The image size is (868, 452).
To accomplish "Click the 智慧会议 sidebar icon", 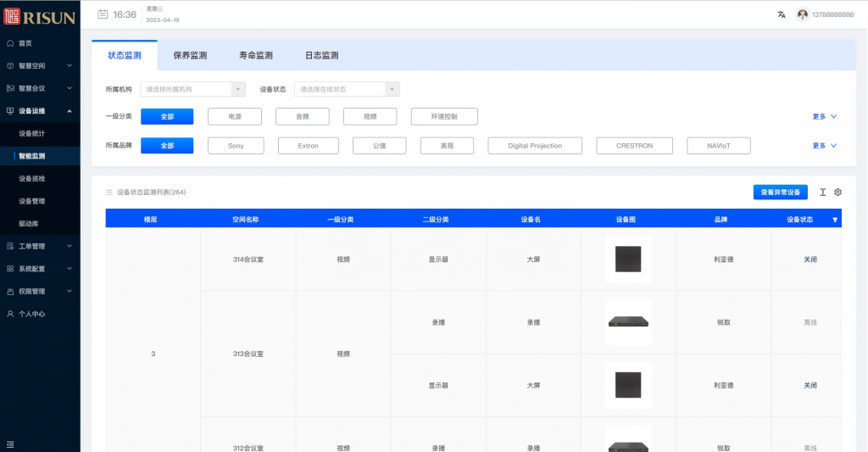I will 10,89.
